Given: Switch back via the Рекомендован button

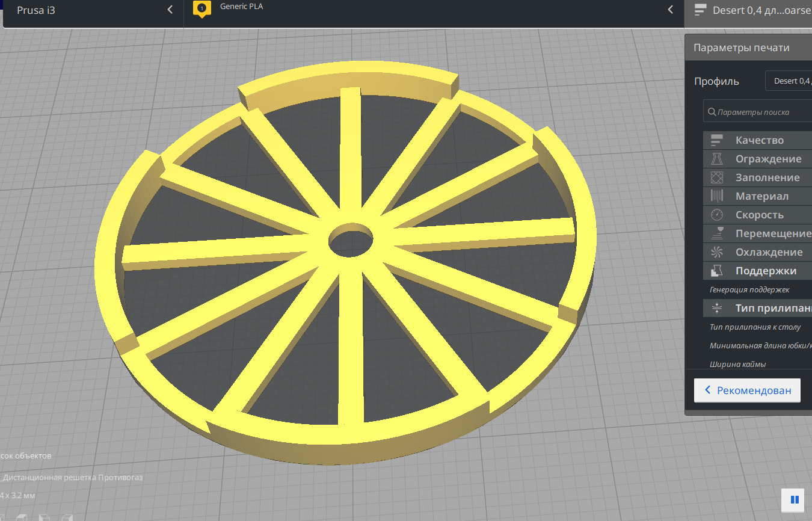Looking at the screenshot, I should pos(747,390).
